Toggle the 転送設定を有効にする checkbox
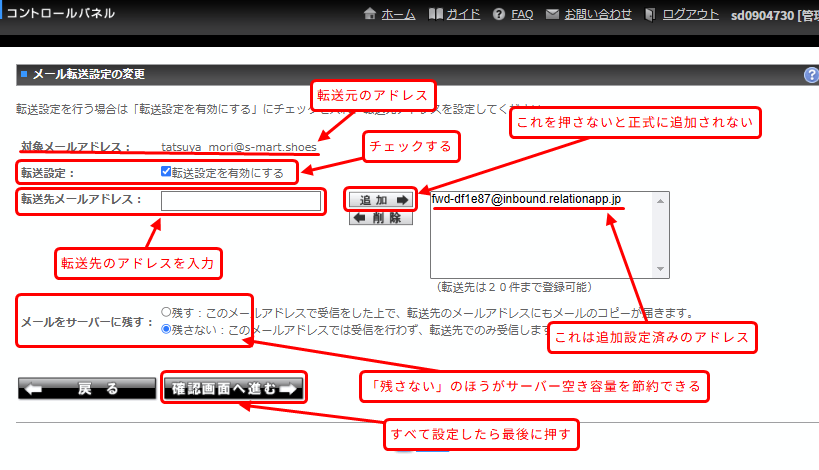 pyautogui.click(x=166, y=172)
